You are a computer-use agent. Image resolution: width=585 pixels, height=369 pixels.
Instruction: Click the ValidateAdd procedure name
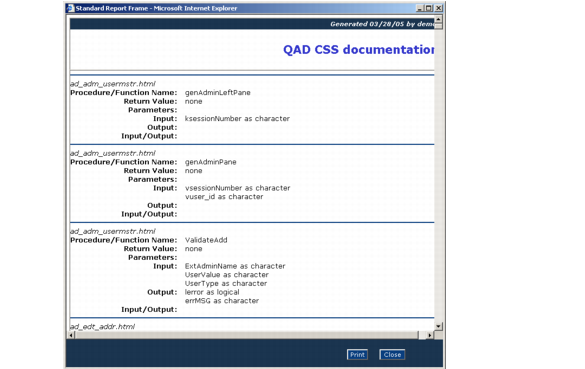(206, 240)
